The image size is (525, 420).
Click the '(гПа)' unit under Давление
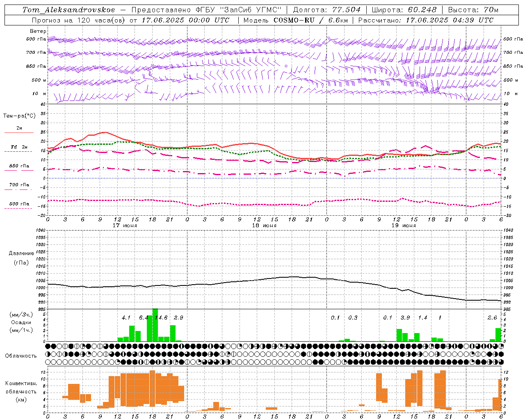[21, 262]
